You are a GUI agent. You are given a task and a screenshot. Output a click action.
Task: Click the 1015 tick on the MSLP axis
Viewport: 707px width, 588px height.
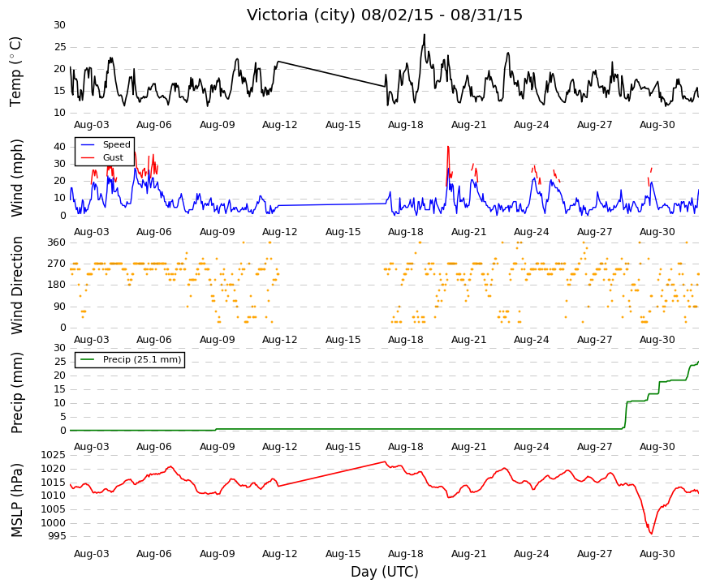click(x=54, y=483)
